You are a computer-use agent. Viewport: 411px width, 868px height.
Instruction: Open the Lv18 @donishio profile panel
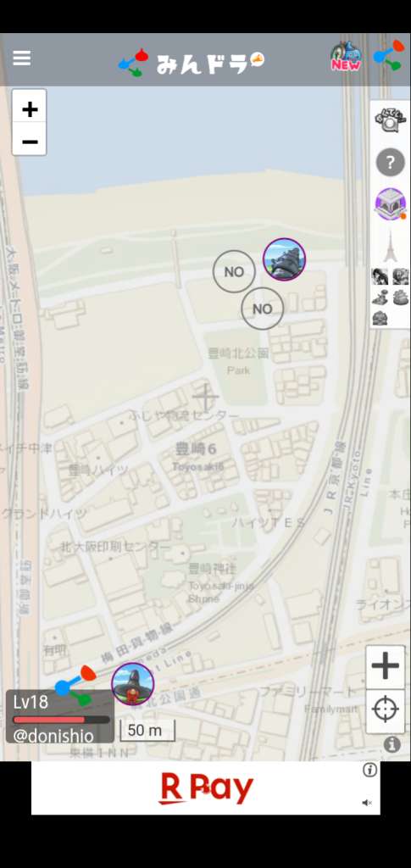pos(59,716)
